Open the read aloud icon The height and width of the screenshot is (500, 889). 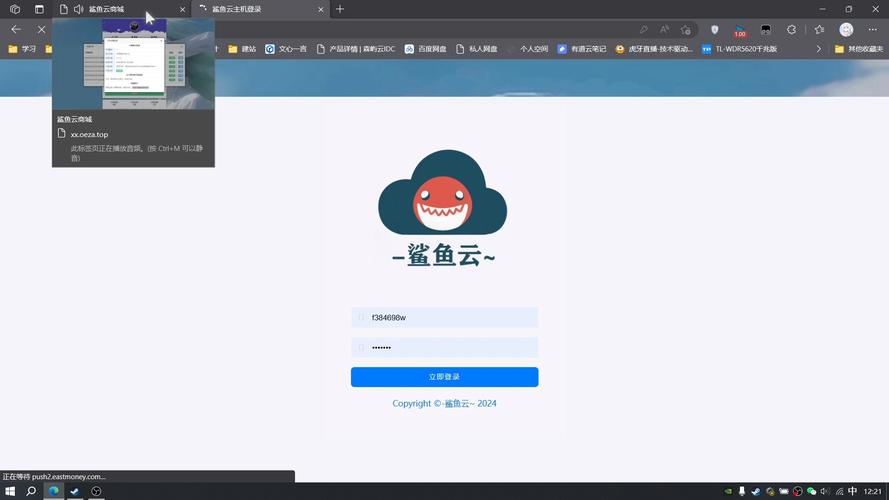664,29
